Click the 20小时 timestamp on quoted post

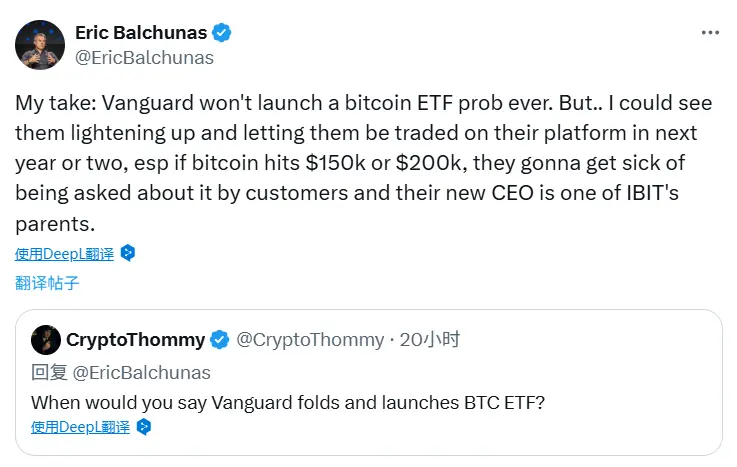(x=430, y=340)
